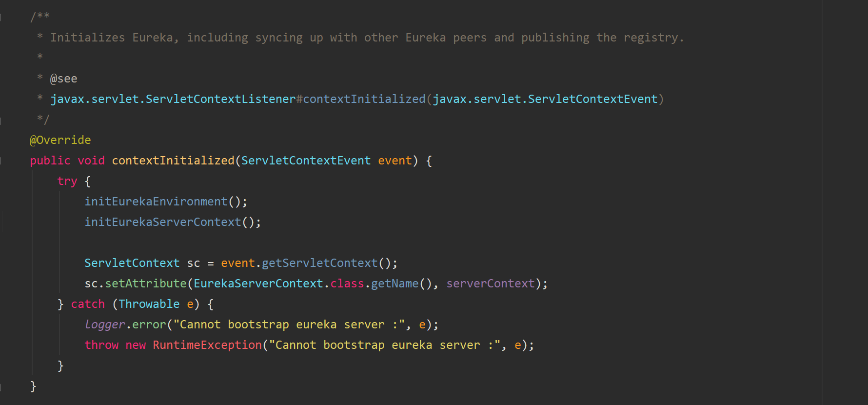Click the Throwable exception type
Image resolution: width=868 pixels, height=405 pixels.
pos(149,304)
